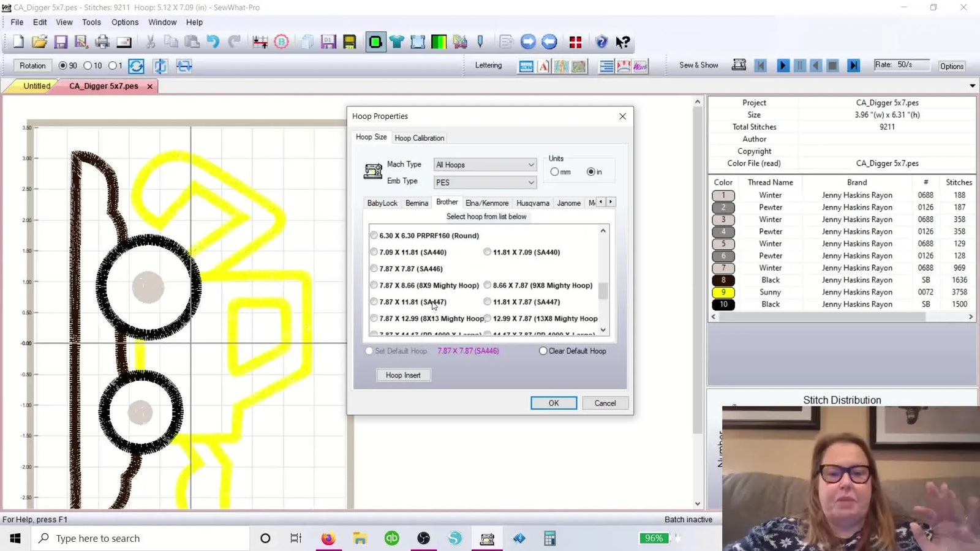Select the 7.09 X 11.81 (SA440) hoop

[x=374, y=252]
